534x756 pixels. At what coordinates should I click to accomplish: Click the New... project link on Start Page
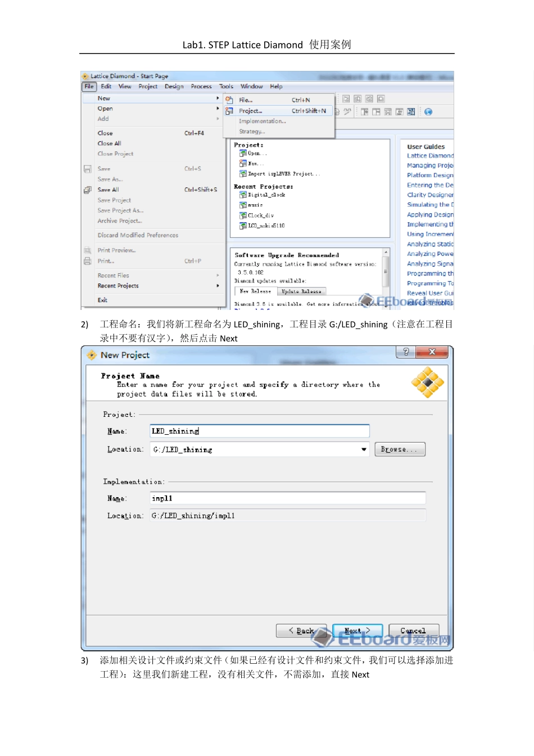click(x=256, y=164)
